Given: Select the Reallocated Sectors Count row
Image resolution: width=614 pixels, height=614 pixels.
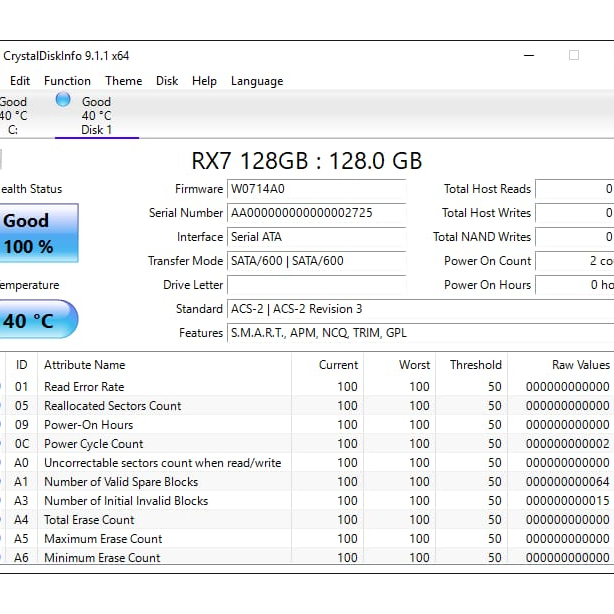Looking at the screenshot, I should pos(307,406).
